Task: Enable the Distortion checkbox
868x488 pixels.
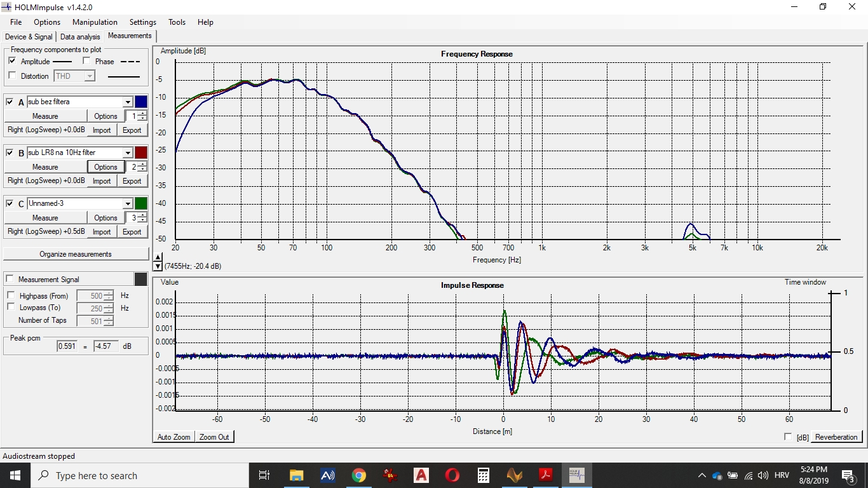Action: coord(12,76)
